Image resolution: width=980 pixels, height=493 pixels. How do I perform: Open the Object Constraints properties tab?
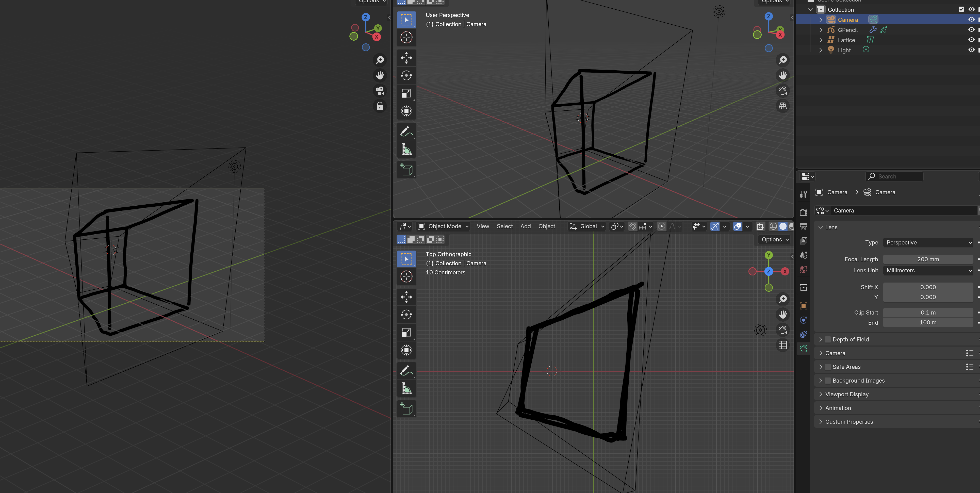[804, 334]
